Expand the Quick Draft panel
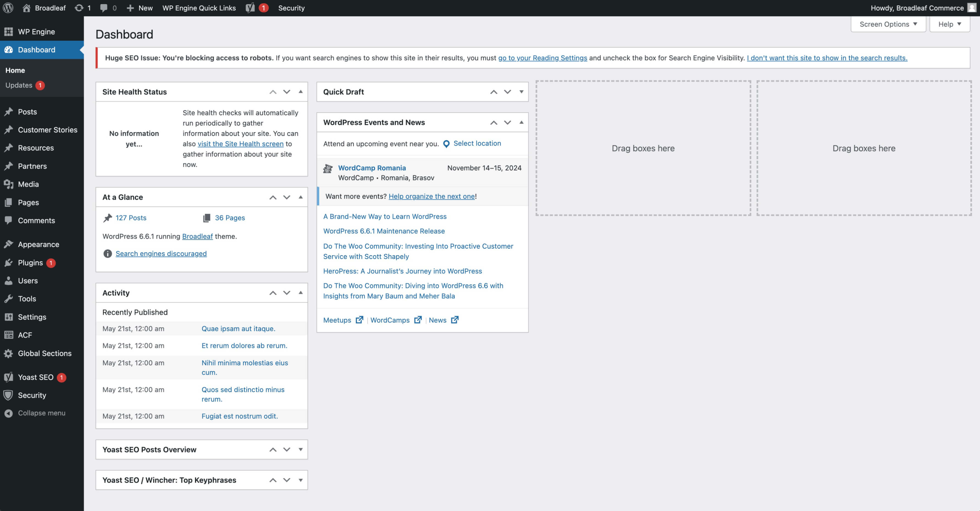 coord(521,92)
